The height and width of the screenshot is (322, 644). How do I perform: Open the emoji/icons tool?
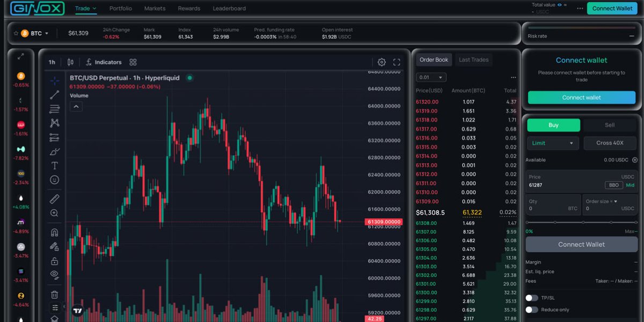(55, 180)
